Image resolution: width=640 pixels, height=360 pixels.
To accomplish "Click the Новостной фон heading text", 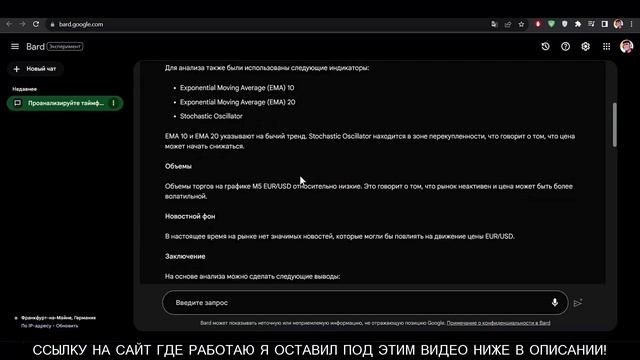I will pos(190,216).
